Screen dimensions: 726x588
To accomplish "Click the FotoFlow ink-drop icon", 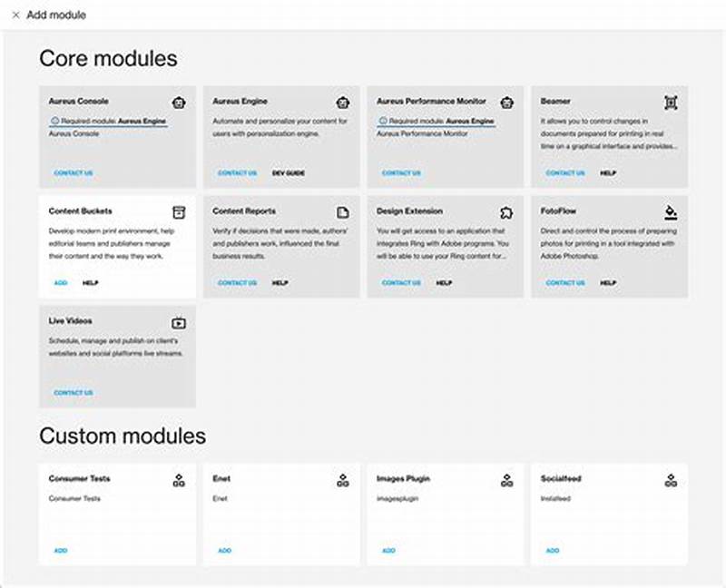I will point(672,211).
